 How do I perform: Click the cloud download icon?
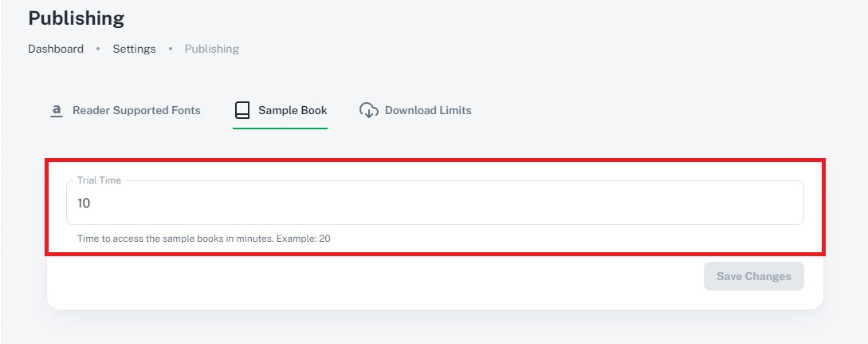click(368, 110)
